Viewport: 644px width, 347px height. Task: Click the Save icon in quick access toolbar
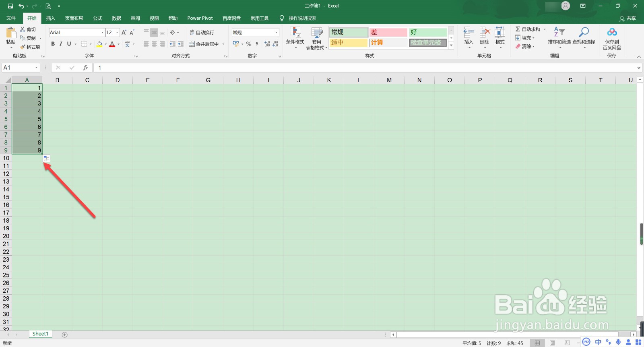(10, 6)
